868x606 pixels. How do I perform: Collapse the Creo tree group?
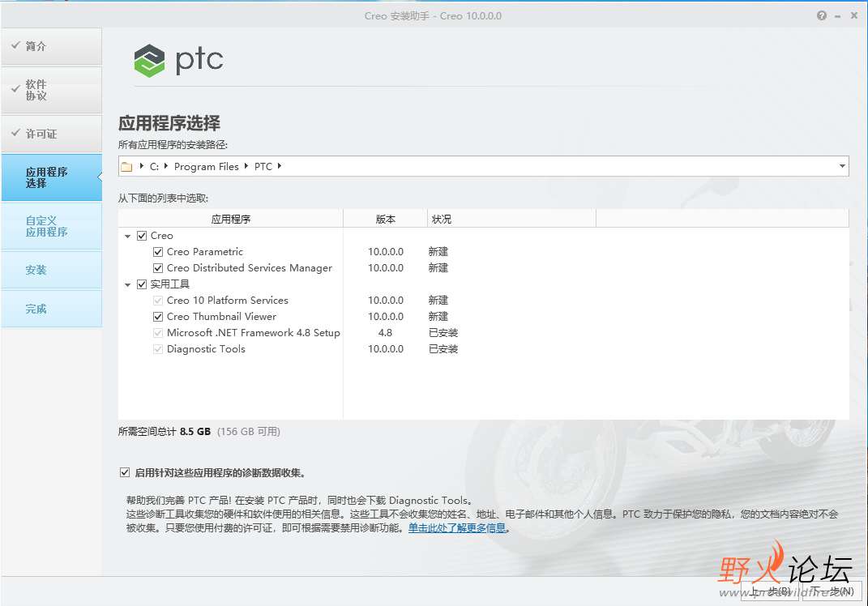pyautogui.click(x=127, y=237)
